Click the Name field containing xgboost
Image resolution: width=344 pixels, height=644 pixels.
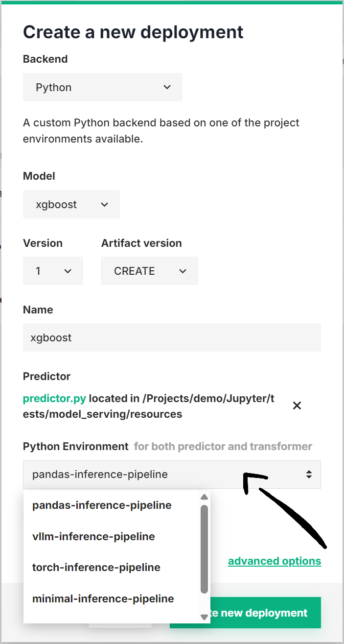(172, 337)
